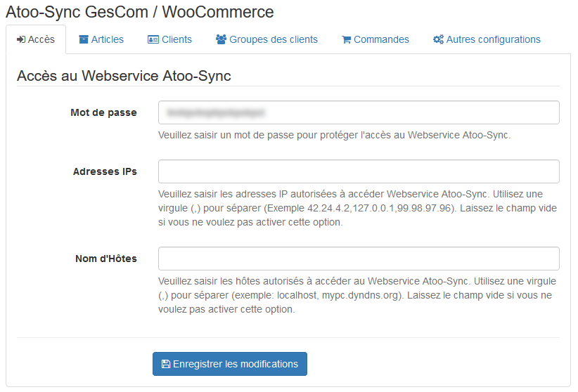Click the archive box icon beside Articles

point(84,39)
